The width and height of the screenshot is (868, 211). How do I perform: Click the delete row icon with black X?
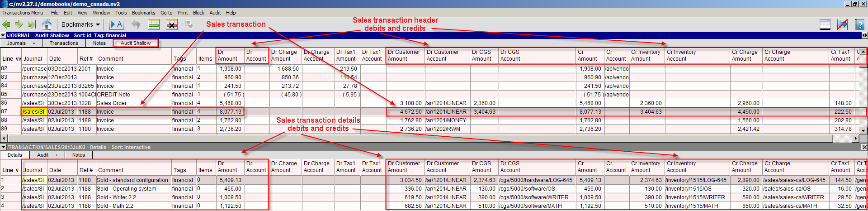click(172, 24)
